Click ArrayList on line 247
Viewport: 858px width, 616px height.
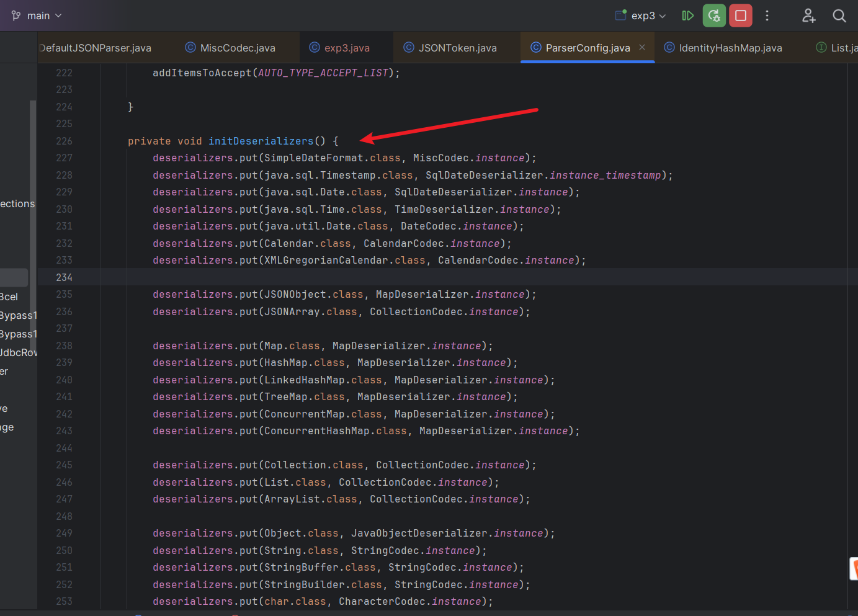point(292,499)
